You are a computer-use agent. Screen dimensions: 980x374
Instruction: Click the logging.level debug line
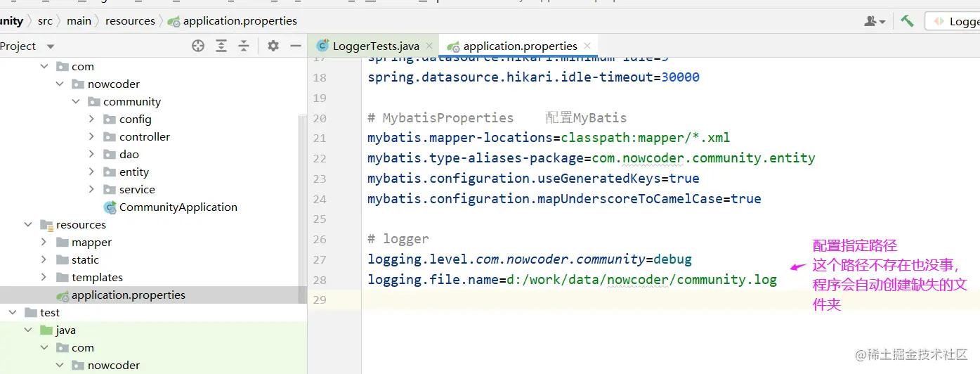[530, 259]
